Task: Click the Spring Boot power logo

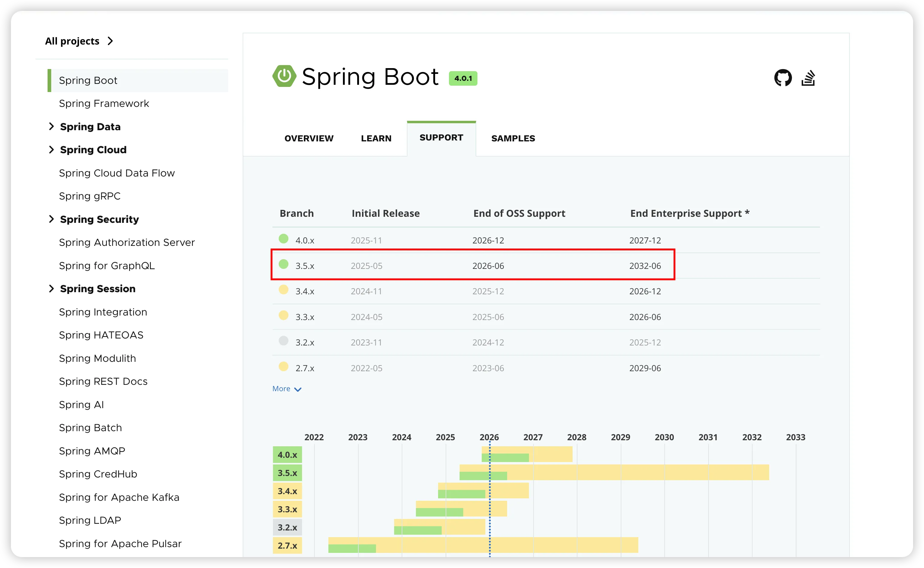Action: (284, 76)
